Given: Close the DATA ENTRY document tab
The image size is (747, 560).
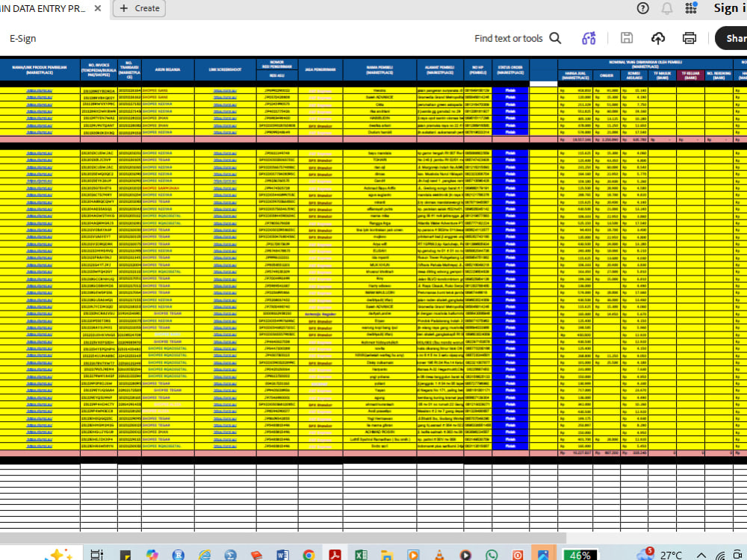Looking at the screenshot, I should [98, 8].
